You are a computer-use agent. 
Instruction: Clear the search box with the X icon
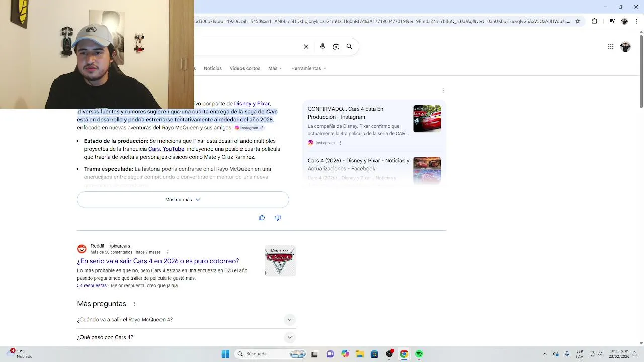tap(306, 47)
